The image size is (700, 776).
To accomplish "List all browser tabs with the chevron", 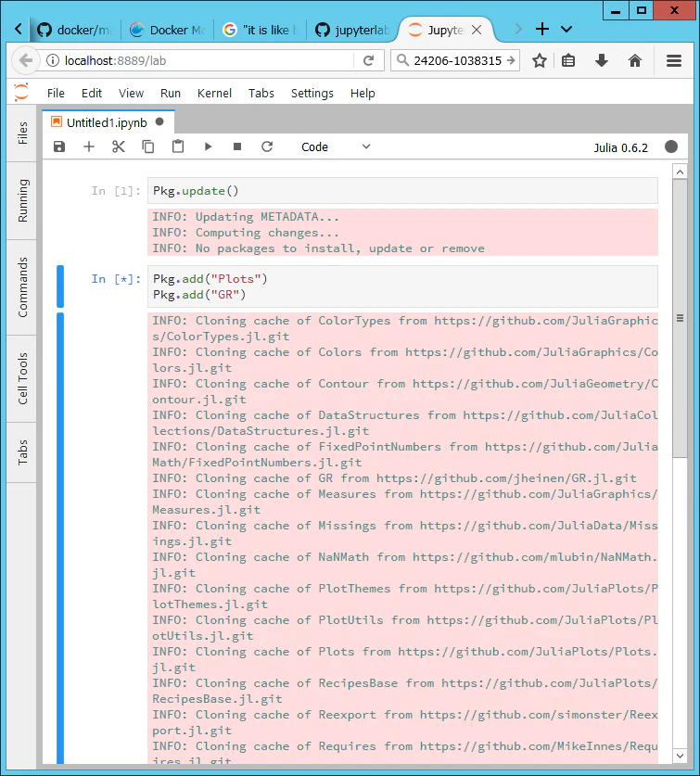I will pyautogui.click(x=566, y=29).
